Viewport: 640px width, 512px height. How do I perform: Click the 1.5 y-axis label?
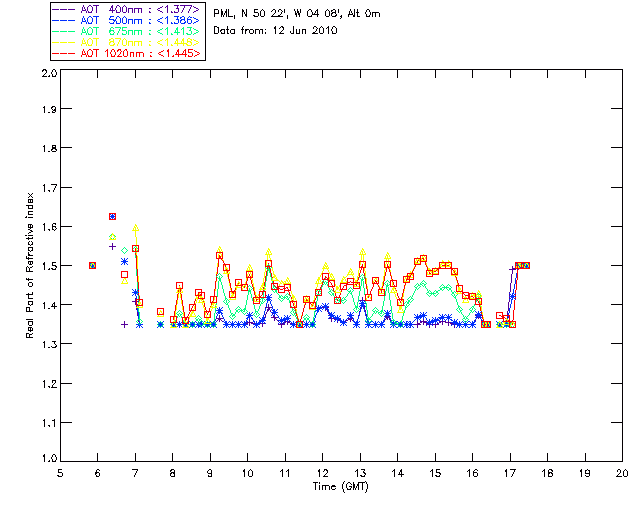[x=49, y=266]
